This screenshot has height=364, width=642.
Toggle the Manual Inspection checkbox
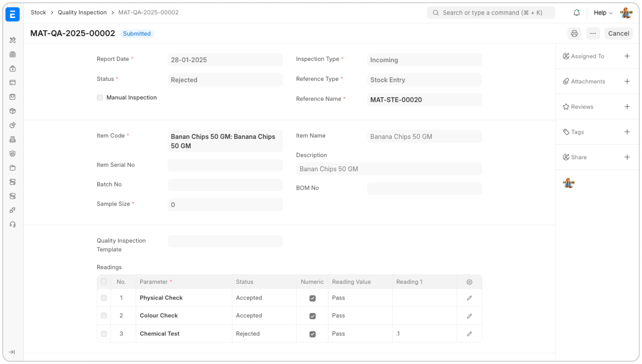(100, 98)
